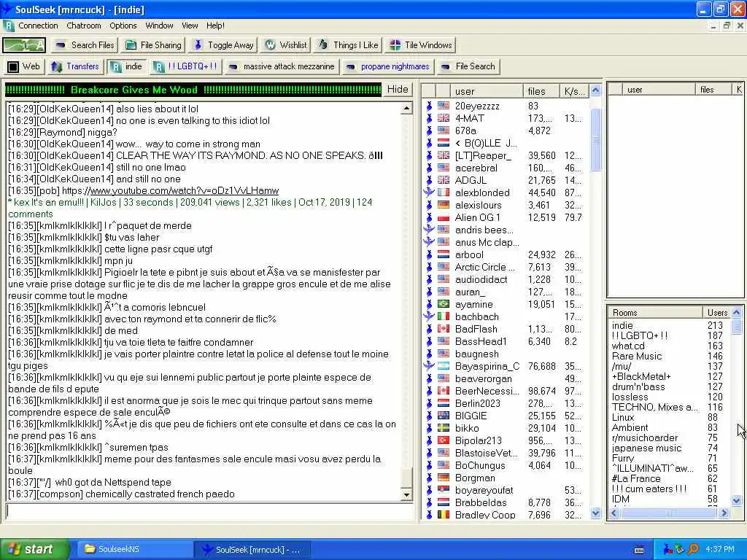Sort user list by K/s column
747x560 pixels.
click(574, 91)
